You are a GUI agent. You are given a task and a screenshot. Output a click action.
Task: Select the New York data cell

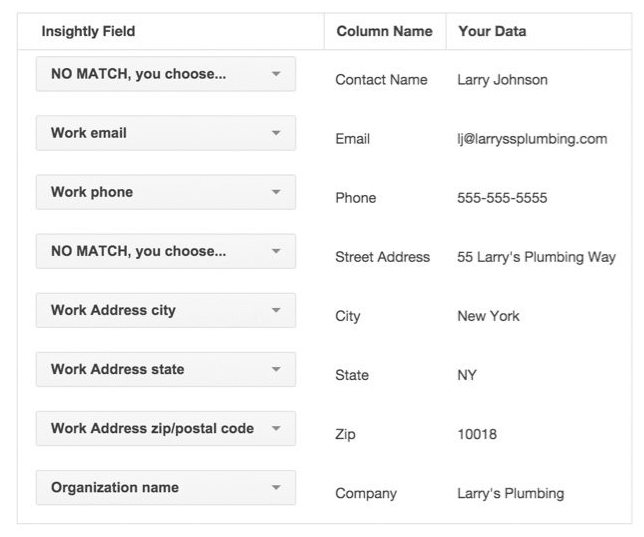tap(488, 316)
